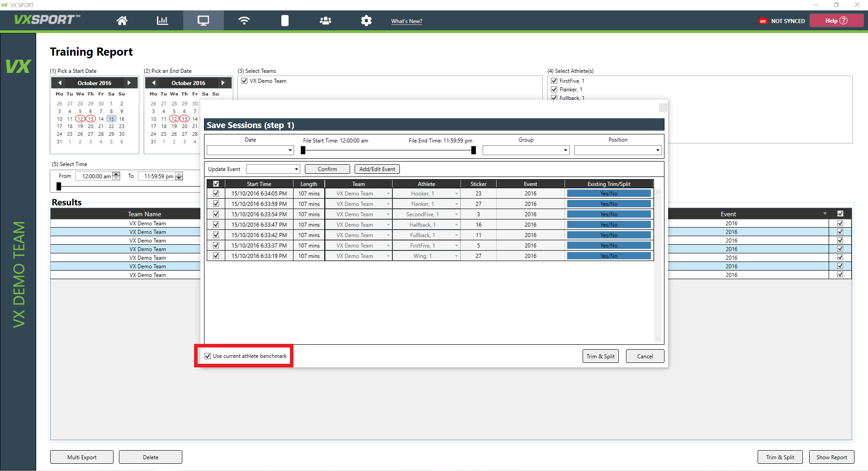Screen dimensions: 868x471
Task: Click the Help question mark button
Action: pyautogui.click(x=836, y=21)
